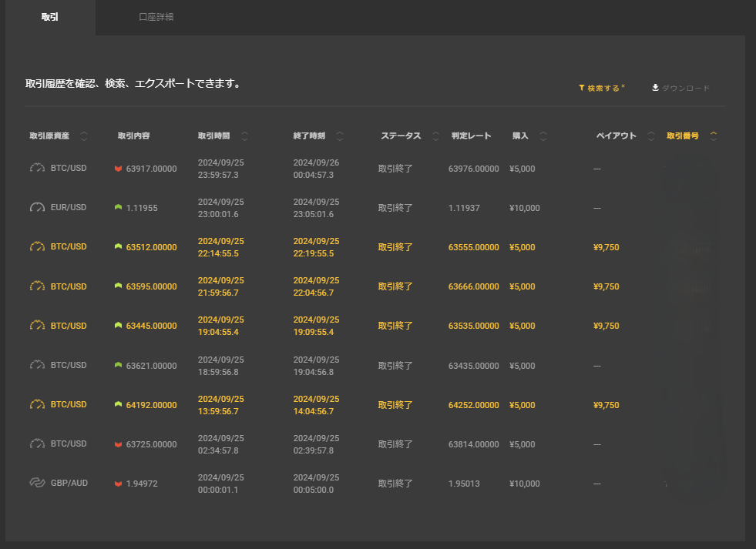Click the ダウンロード button
The height and width of the screenshot is (549, 756).
(680, 88)
